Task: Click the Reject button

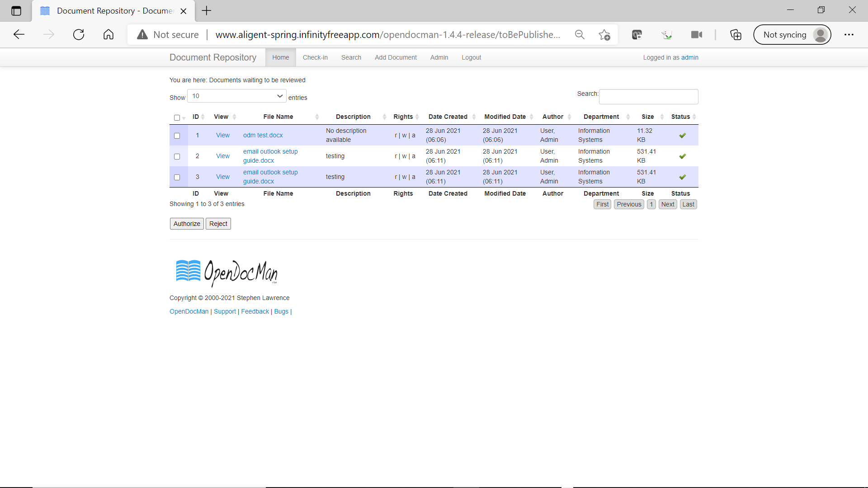Action: (x=218, y=224)
